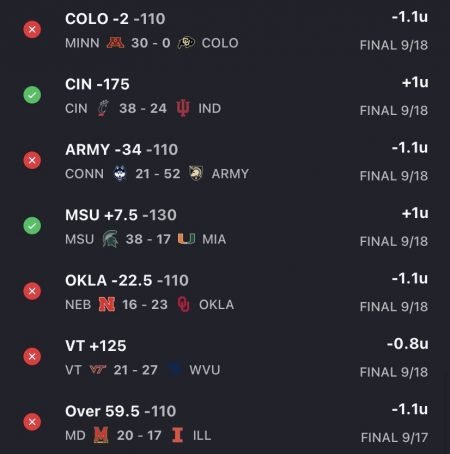Click the FINAL 9/17 status label
The width and height of the screenshot is (450, 454).
pos(394,437)
